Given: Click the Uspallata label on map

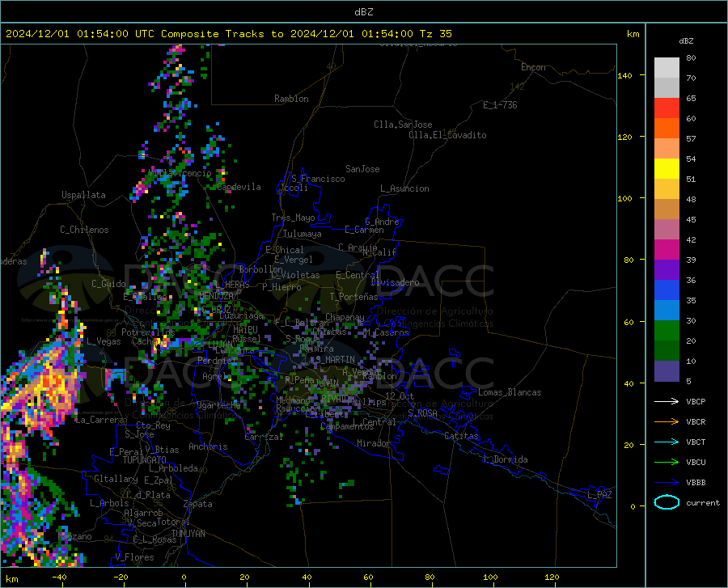Looking at the screenshot, I should (x=83, y=195).
